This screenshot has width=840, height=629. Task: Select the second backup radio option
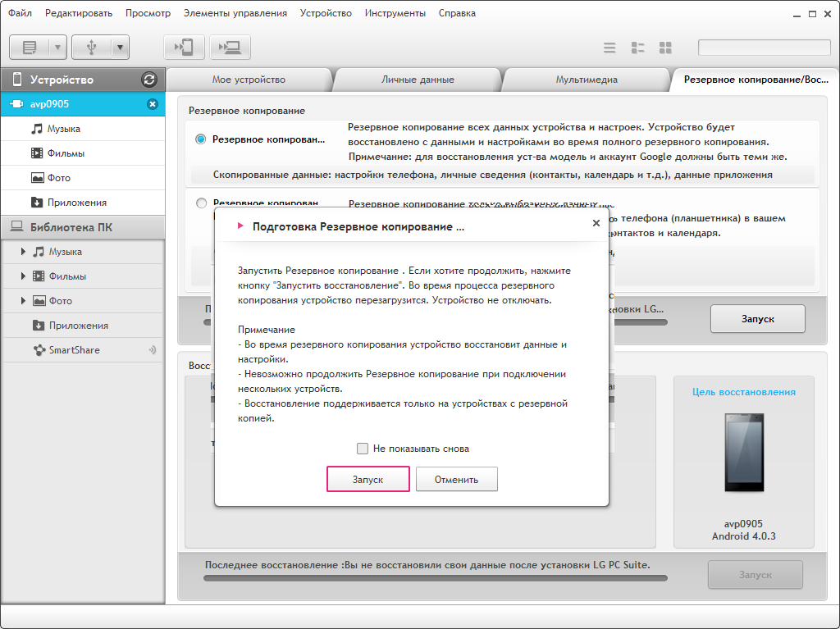(x=202, y=203)
